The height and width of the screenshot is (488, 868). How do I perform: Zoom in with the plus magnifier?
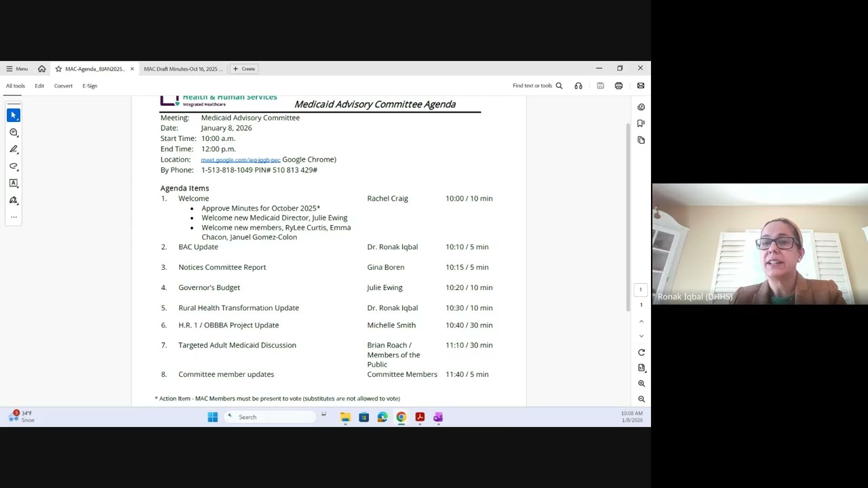pyautogui.click(x=641, y=384)
